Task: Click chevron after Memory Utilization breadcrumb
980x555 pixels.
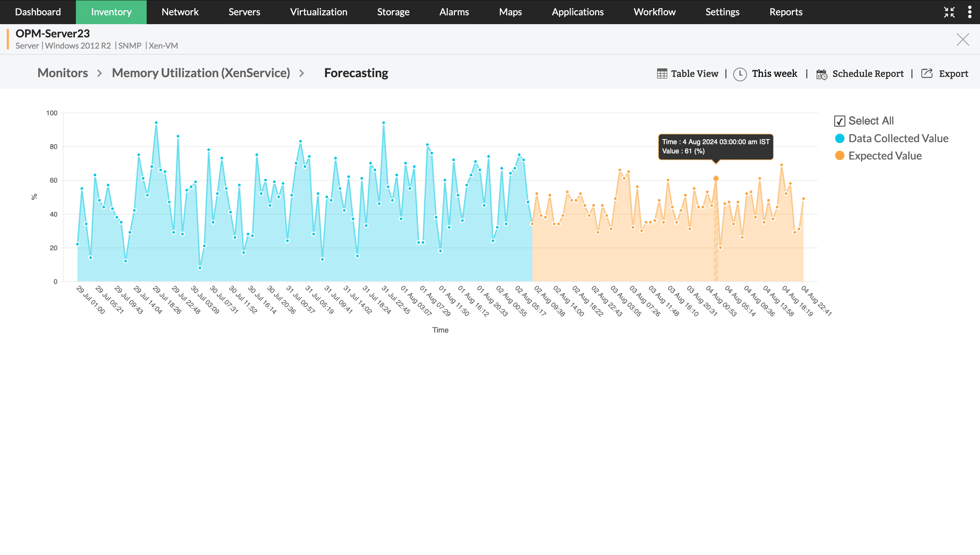Action: (x=301, y=73)
